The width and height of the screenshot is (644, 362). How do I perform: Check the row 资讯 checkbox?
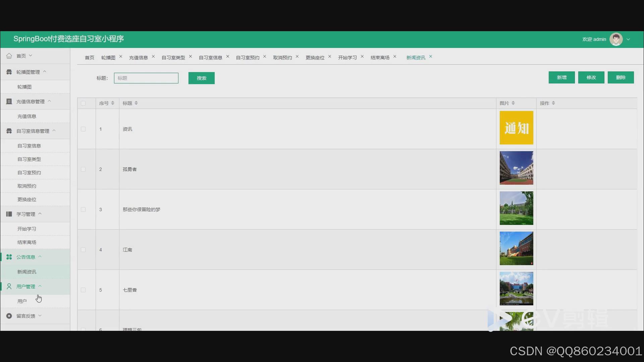[83, 129]
